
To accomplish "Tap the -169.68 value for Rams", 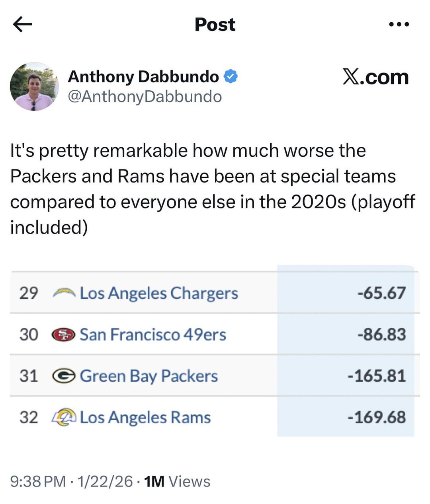I will (x=376, y=418).
